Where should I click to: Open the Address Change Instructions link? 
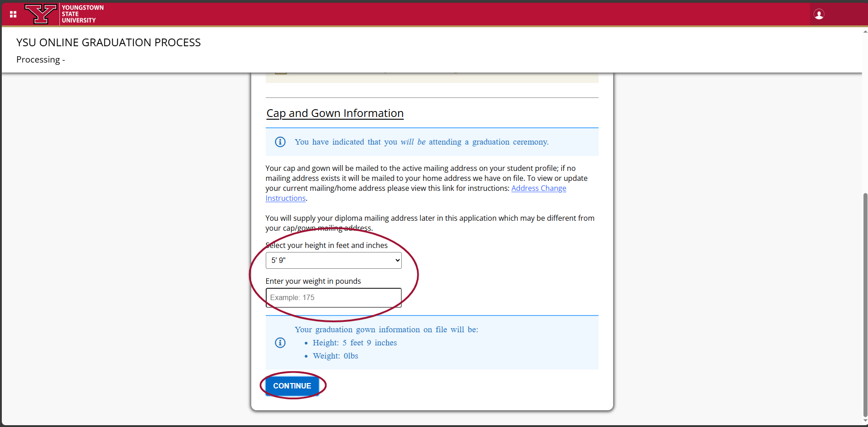tap(538, 188)
